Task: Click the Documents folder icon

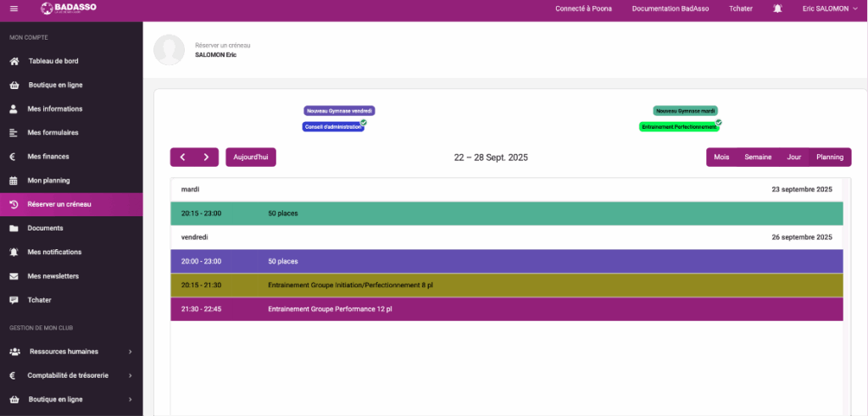Action: coord(14,228)
